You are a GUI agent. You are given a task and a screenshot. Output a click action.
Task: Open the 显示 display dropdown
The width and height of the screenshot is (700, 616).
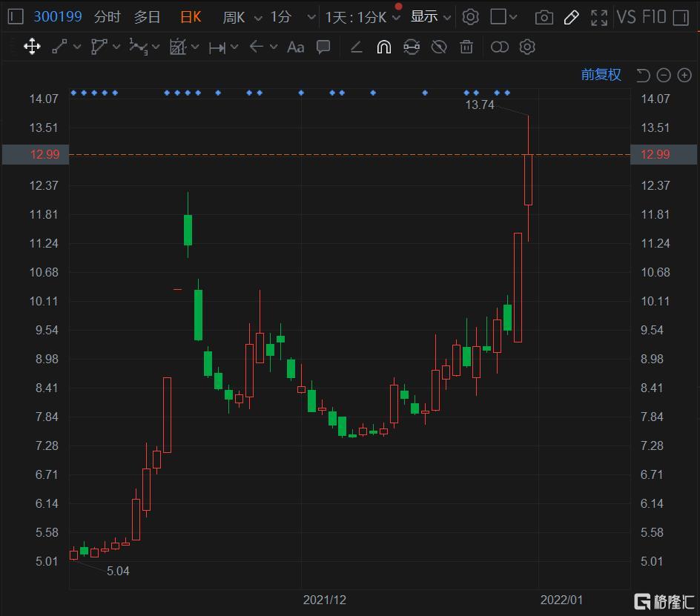coord(430,17)
